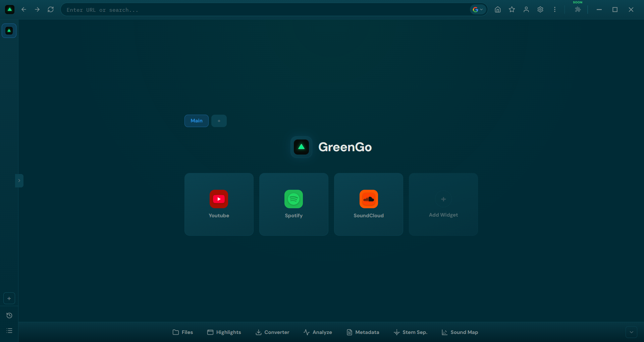Minimize the GreenGo window
This screenshot has height=342, width=644.
(x=599, y=10)
